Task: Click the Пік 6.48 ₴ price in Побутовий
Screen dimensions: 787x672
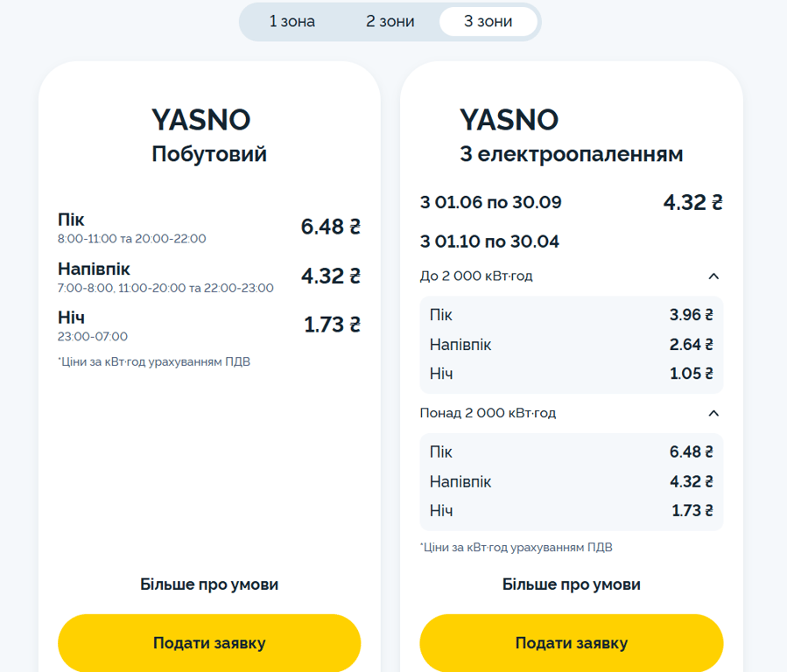Action: pyautogui.click(x=330, y=227)
